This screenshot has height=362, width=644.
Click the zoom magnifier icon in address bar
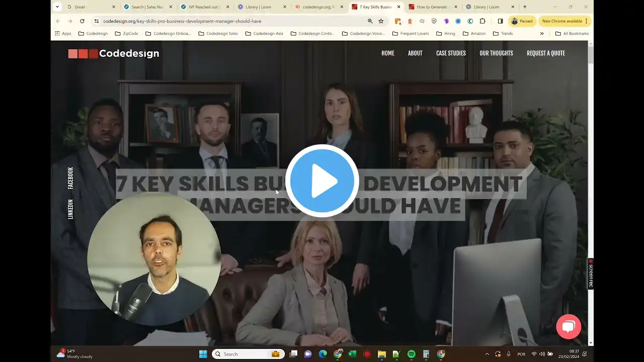pos(370,21)
